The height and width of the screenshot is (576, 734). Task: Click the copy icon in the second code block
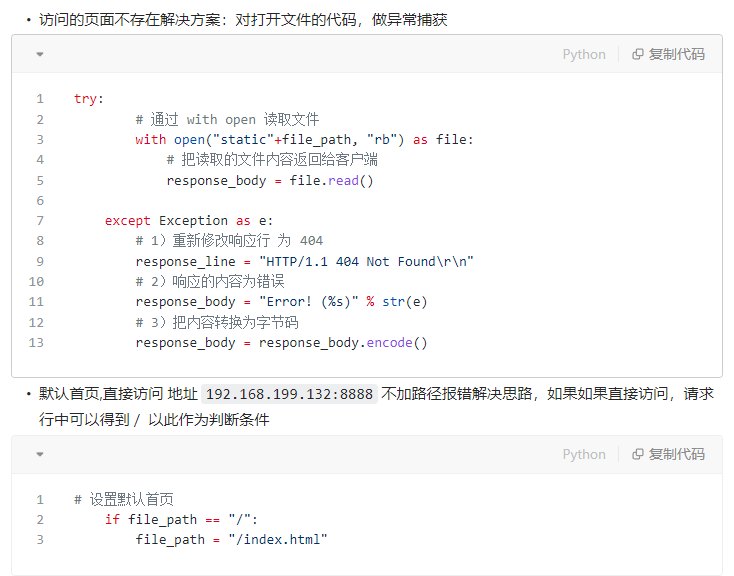point(638,454)
